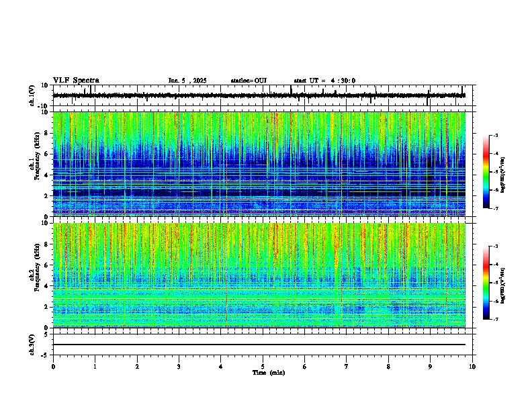Click the "-10" tick on ch.1(V) axis
532x411 pixels.
pos(43,106)
